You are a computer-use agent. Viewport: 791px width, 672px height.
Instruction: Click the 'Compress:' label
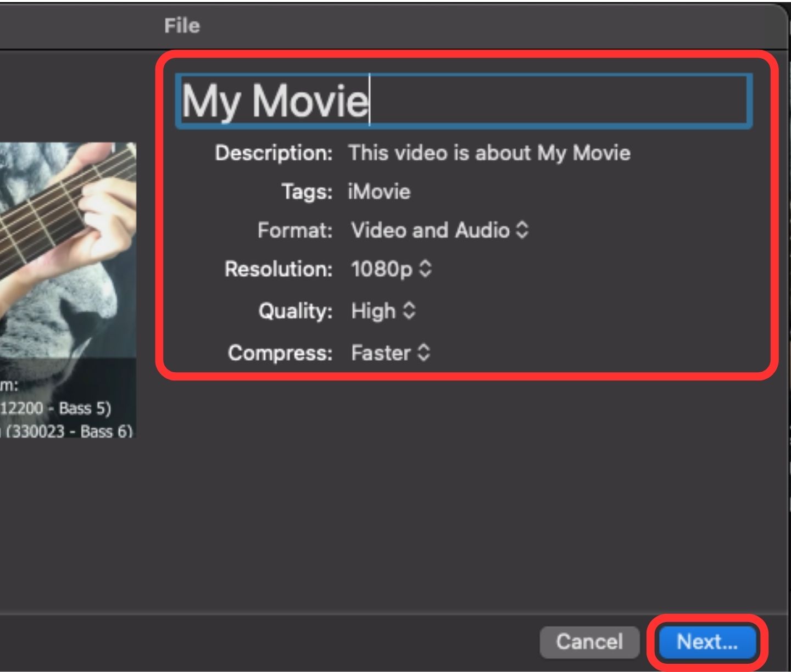(x=280, y=352)
